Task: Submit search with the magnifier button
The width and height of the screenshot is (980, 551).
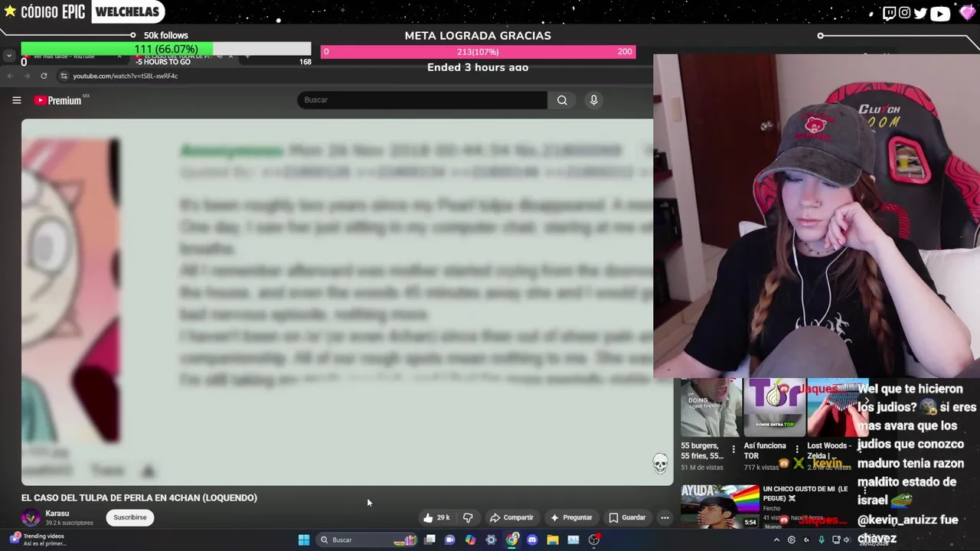Action: pos(562,100)
